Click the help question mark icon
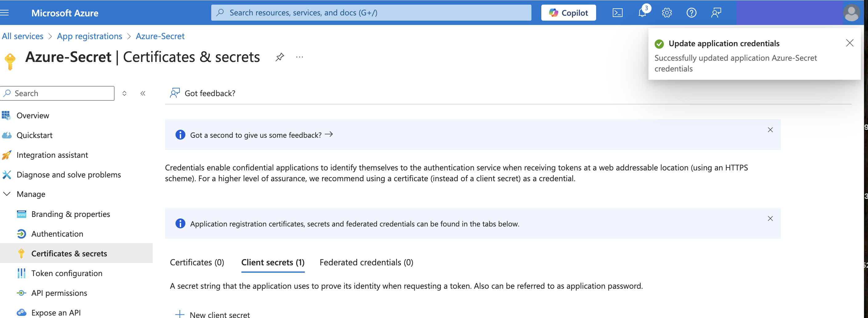This screenshot has height=318, width=868. point(691,13)
